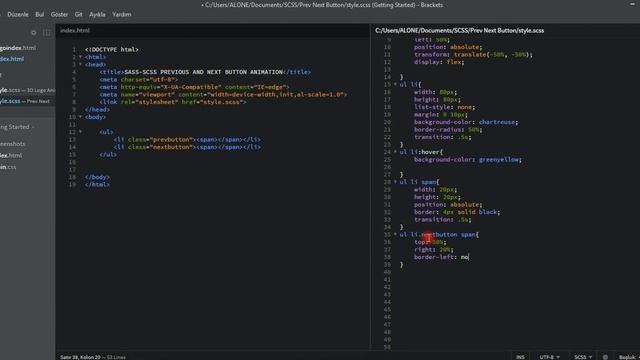Image resolution: width=640 pixels, height=360 pixels.
Task: Select index.html directly below goindex.html
Action: point(12,59)
